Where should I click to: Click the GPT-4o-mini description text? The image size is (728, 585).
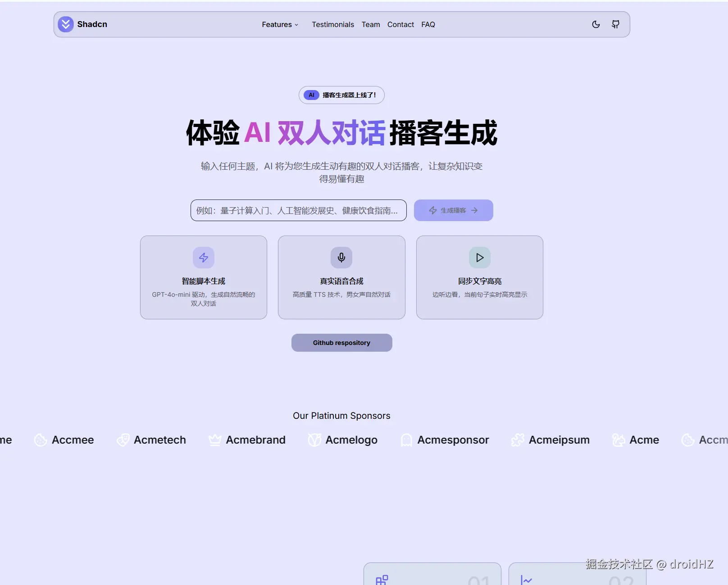[204, 299]
